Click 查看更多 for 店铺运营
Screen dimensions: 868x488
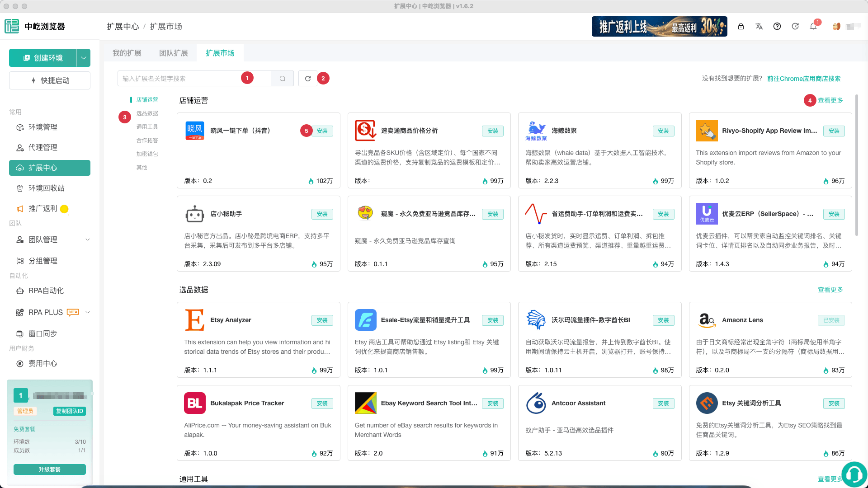[830, 100]
